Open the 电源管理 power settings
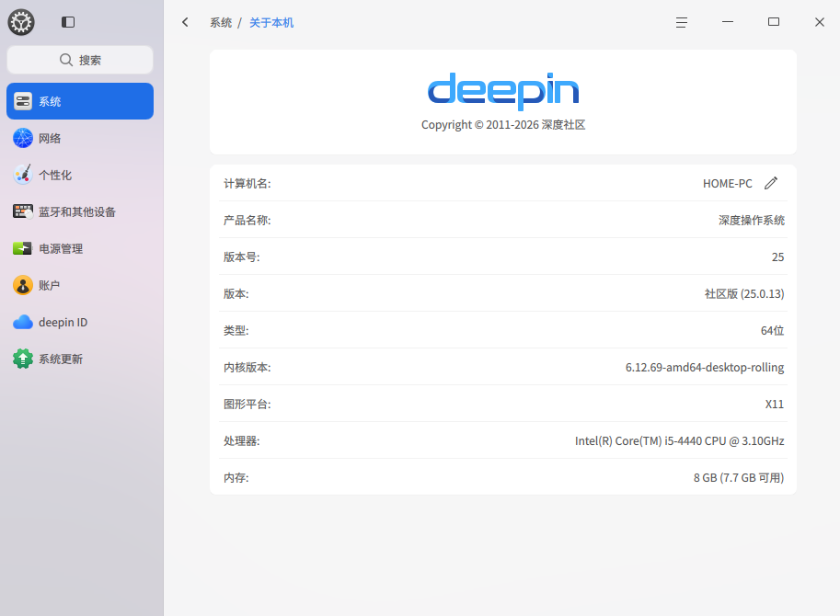Viewport: 840px width, 616px height. [80, 248]
